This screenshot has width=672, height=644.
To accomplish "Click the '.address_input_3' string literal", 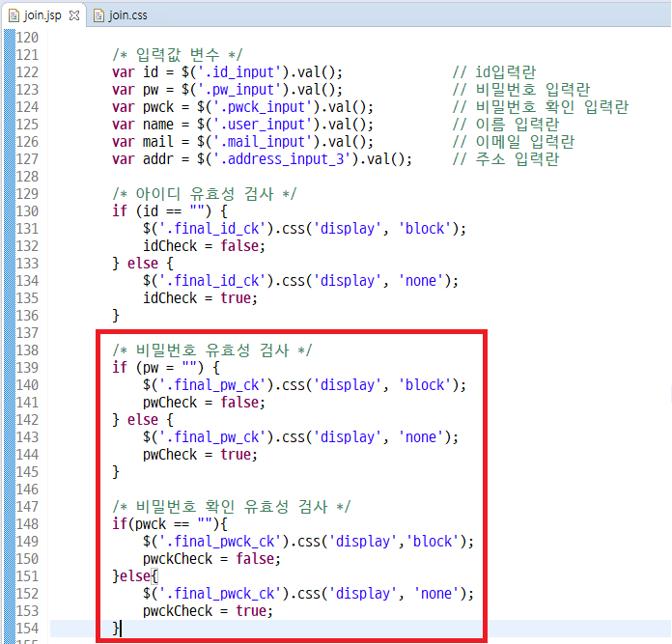I will click(x=285, y=159).
